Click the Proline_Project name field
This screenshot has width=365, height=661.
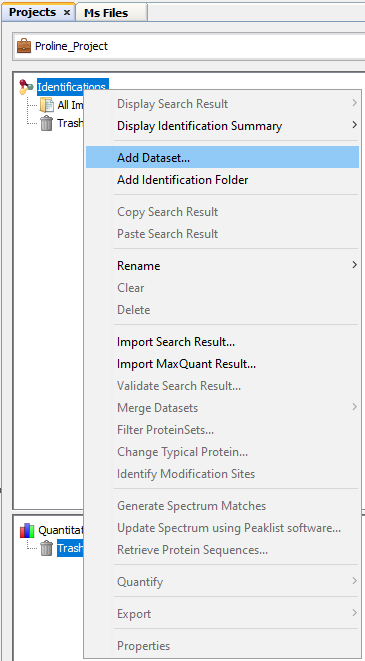coord(189,46)
